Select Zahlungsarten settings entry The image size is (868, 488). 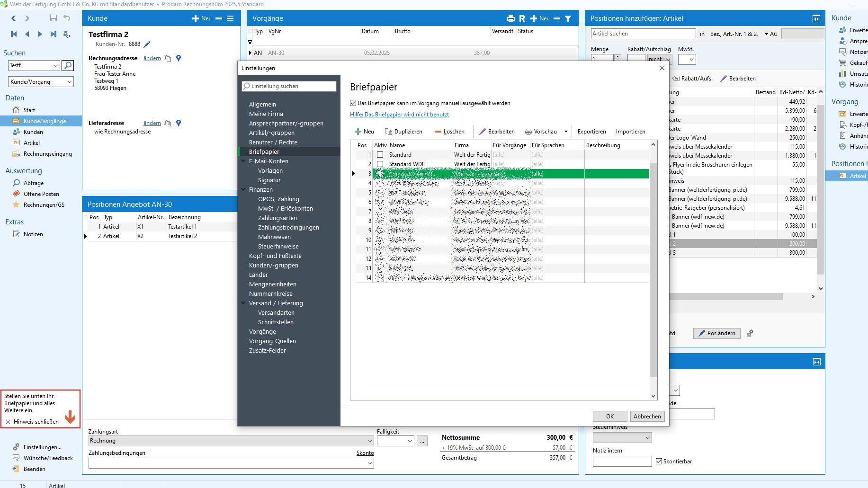(277, 218)
